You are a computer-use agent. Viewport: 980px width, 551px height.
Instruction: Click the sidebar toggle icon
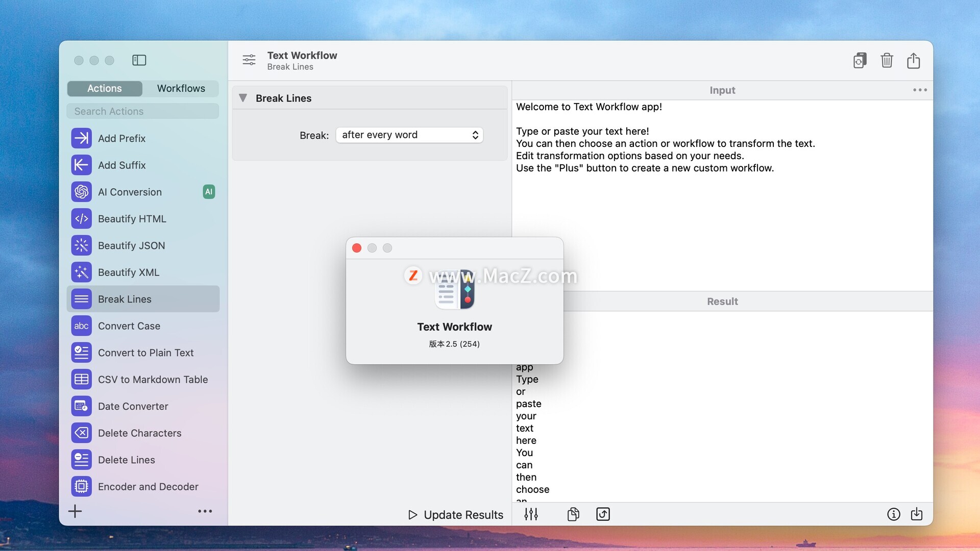pos(139,60)
